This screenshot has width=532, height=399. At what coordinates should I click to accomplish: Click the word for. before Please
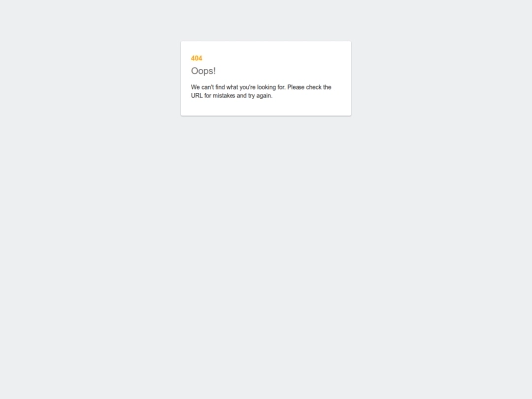click(x=281, y=87)
